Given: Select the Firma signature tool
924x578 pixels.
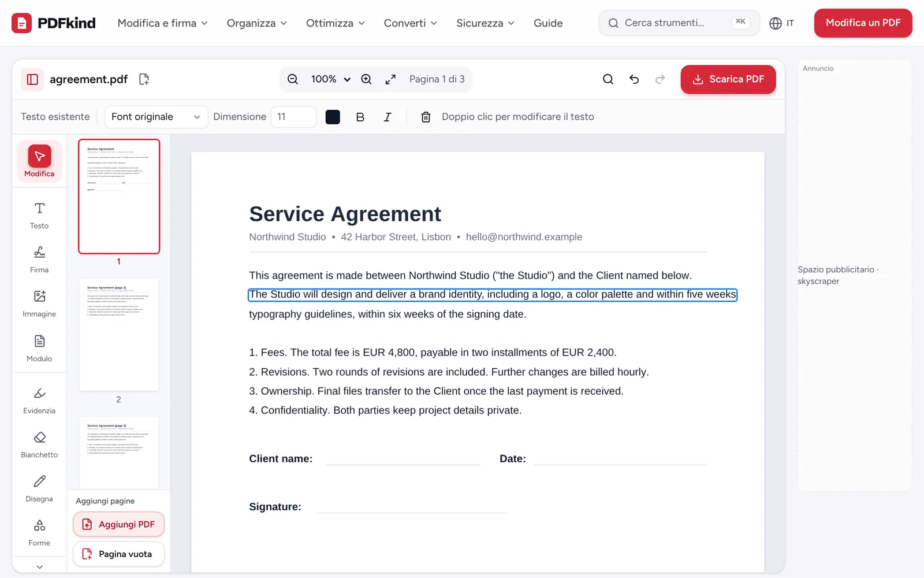Looking at the screenshot, I should pos(39,260).
